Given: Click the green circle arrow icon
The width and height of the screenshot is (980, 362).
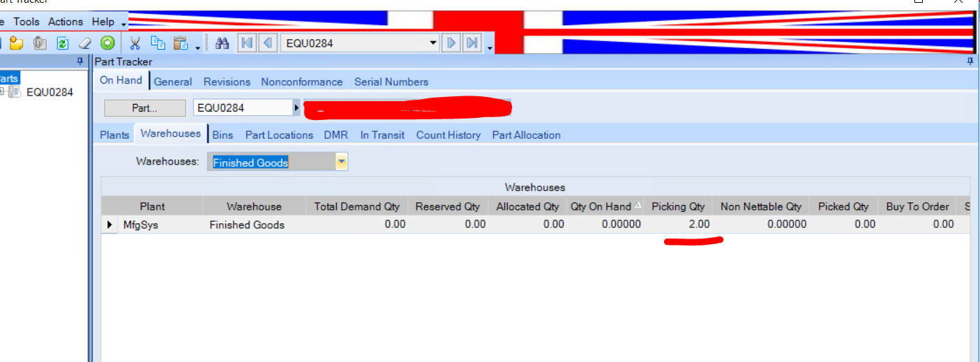Looking at the screenshot, I should tap(107, 43).
